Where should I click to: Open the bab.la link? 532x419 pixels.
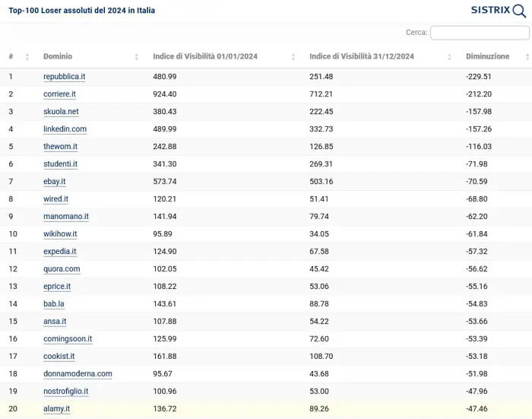click(x=54, y=304)
